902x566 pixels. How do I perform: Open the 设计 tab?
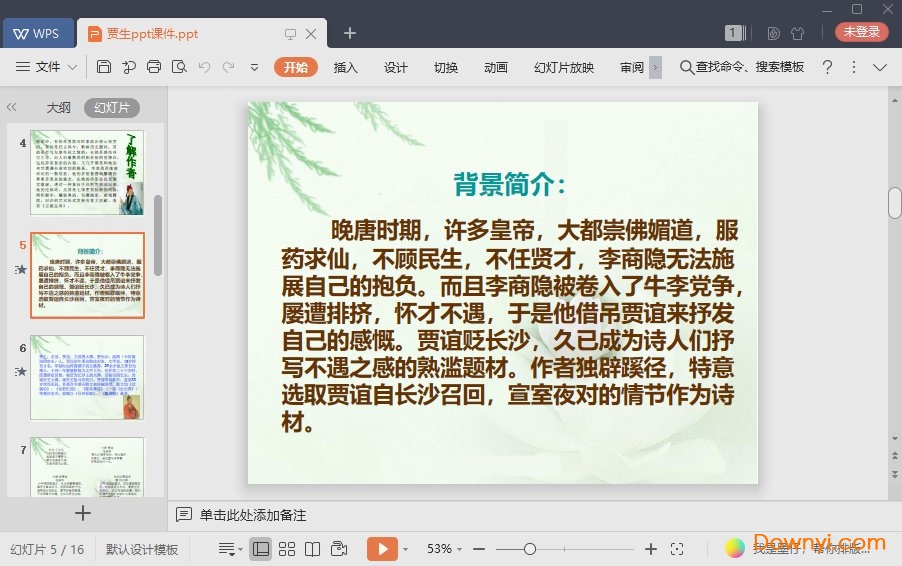click(395, 67)
